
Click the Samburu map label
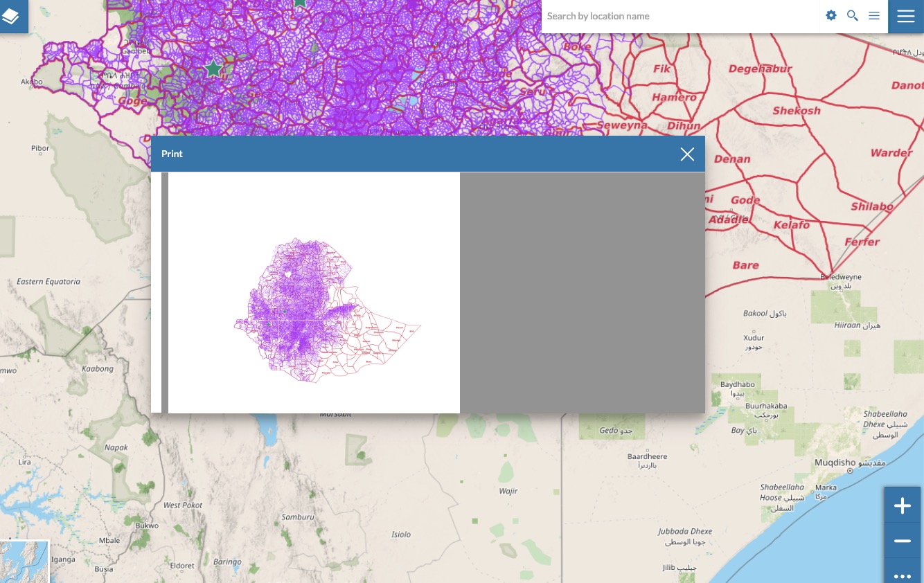298,517
